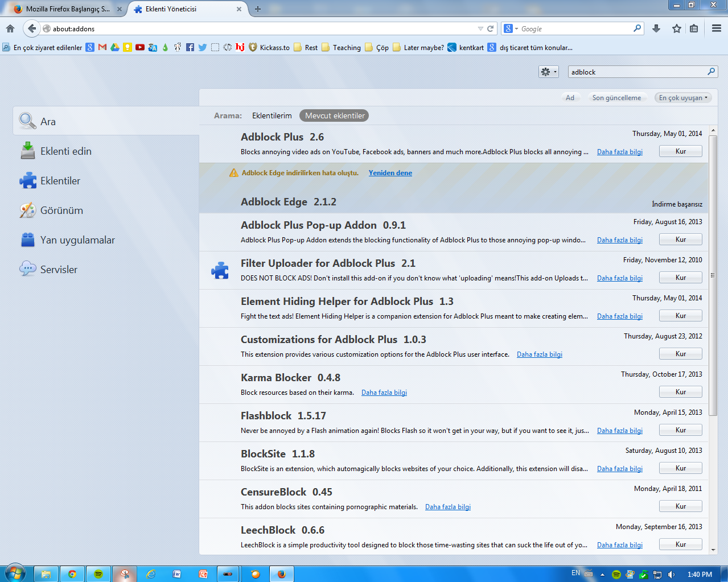Open the Rest bookmarks folder
The height and width of the screenshot is (582, 728).
click(x=306, y=47)
